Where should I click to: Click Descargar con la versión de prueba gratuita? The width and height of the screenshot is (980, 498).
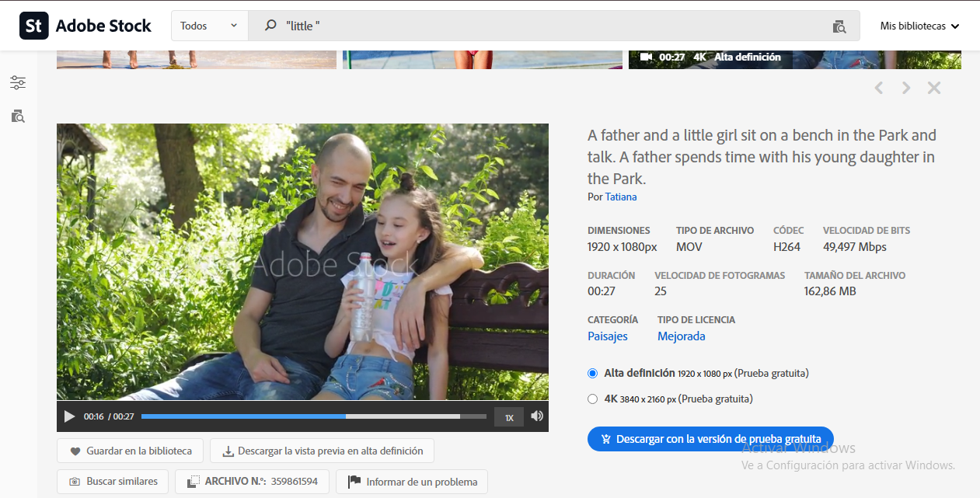[710, 439]
